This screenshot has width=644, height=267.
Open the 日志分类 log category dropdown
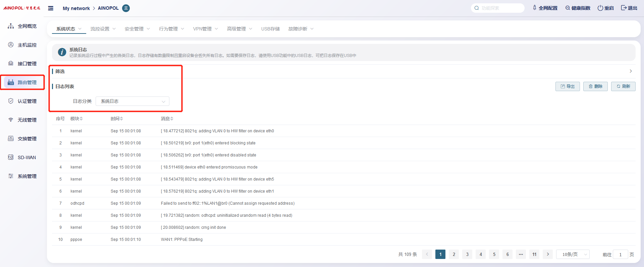(x=132, y=101)
